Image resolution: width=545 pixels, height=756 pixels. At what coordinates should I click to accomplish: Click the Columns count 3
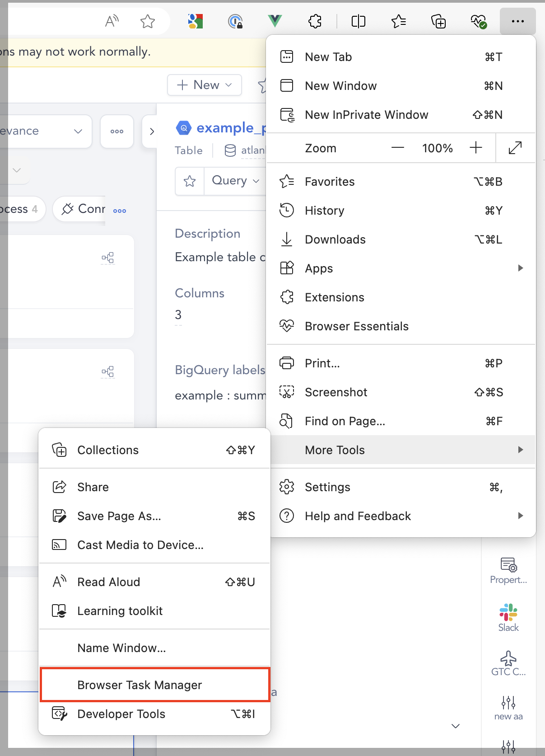(178, 315)
